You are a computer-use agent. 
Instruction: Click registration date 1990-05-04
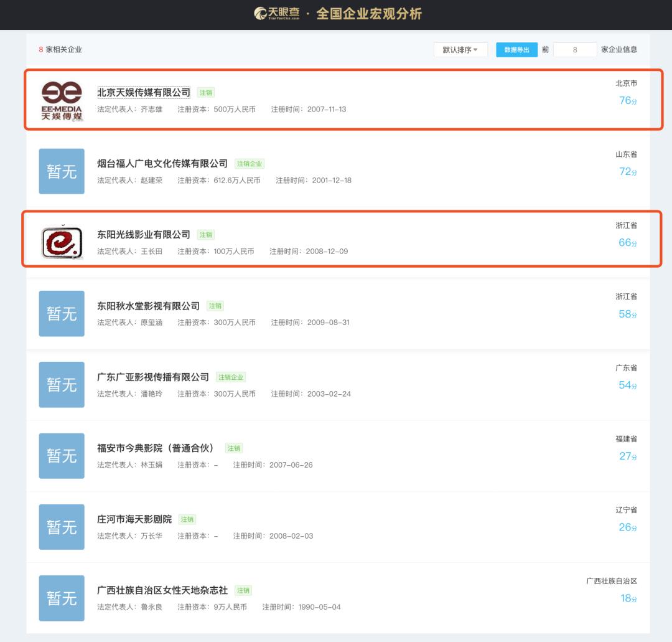coord(319,607)
